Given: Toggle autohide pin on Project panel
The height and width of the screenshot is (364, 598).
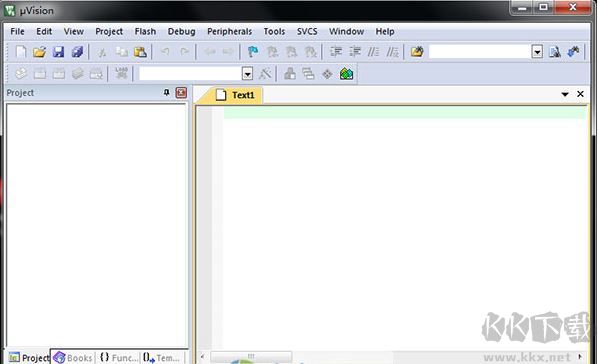Looking at the screenshot, I should [x=166, y=92].
